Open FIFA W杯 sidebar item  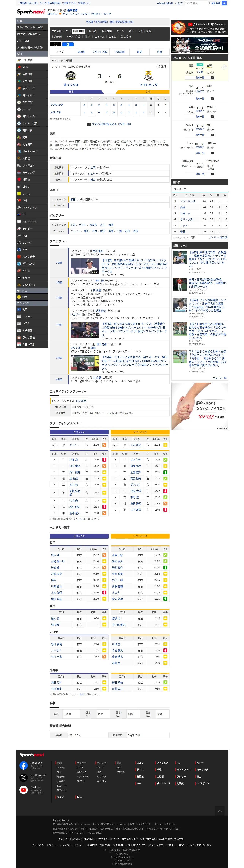(x=32, y=102)
